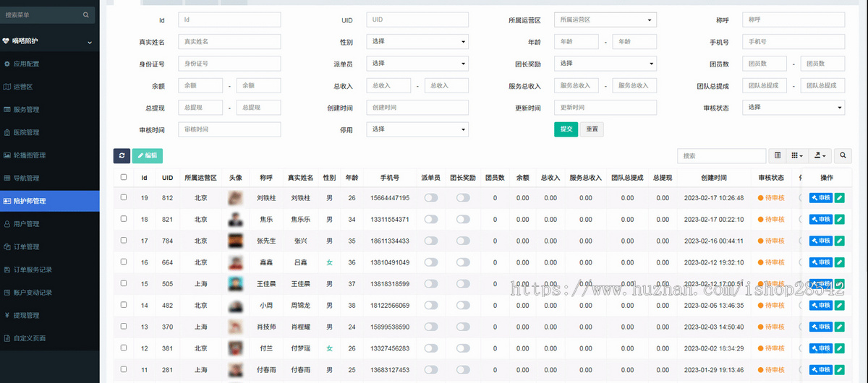Check the row checkbox for Id 18
Screen dimensions: 868x383
(124, 219)
